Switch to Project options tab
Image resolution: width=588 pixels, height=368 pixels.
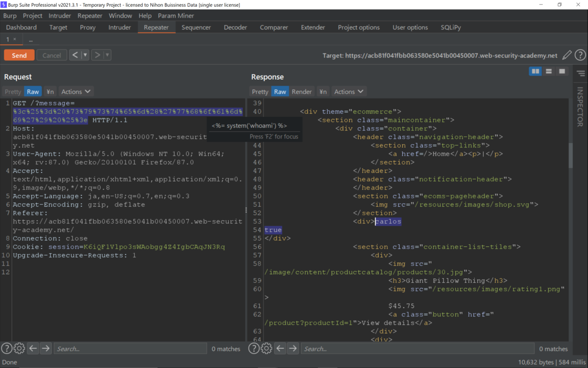[x=359, y=27]
